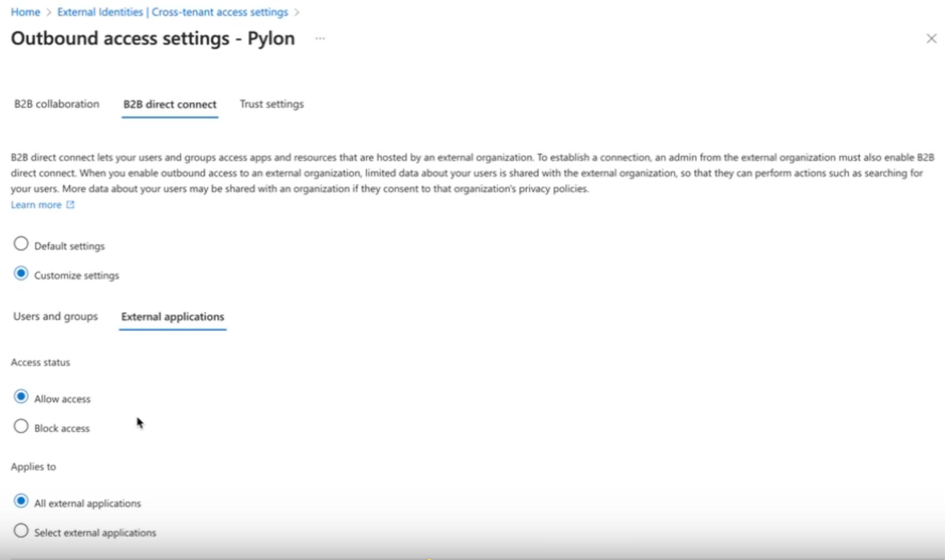Click the ellipsis more options icon

tap(320, 38)
